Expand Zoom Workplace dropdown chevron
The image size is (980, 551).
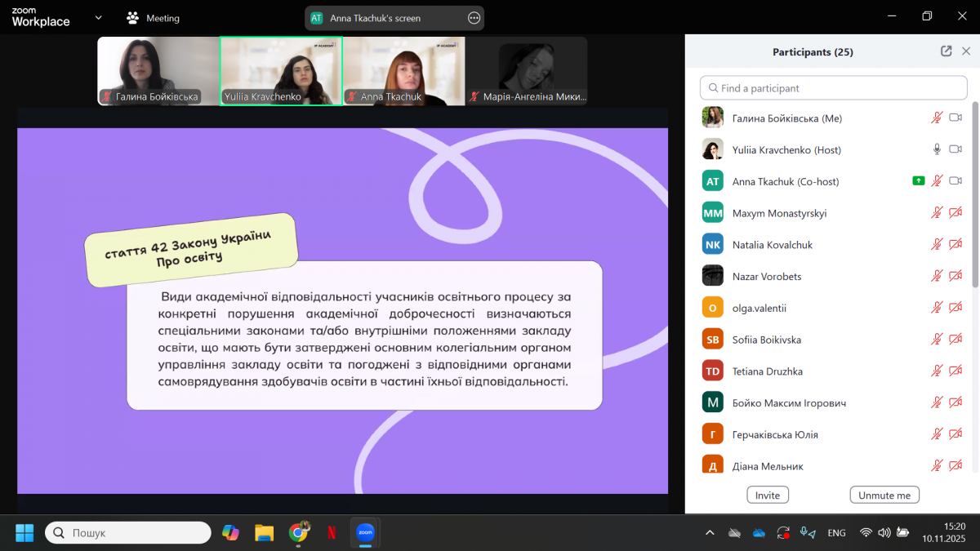click(98, 18)
